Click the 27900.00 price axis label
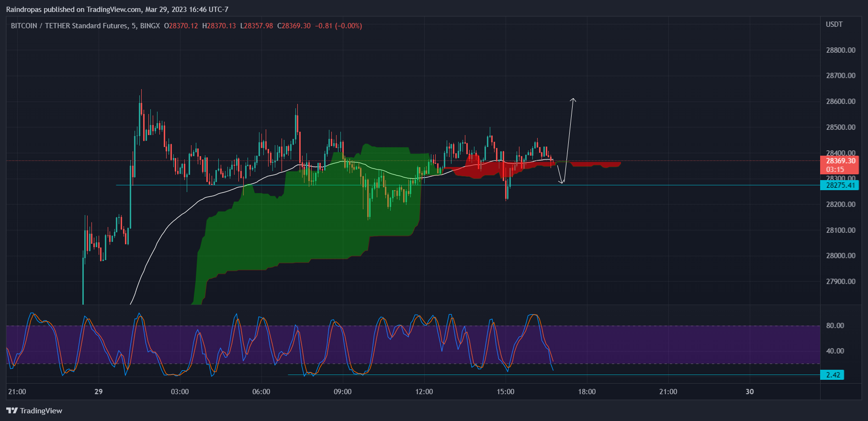Viewport: 868px width, 421px height. (x=840, y=282)
